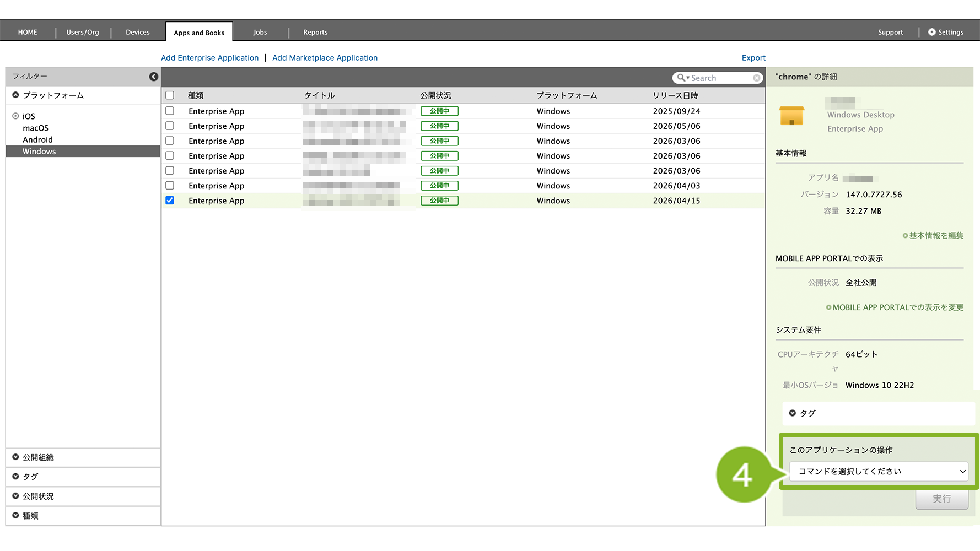Open the HOME tab

(x=28, y=32)
